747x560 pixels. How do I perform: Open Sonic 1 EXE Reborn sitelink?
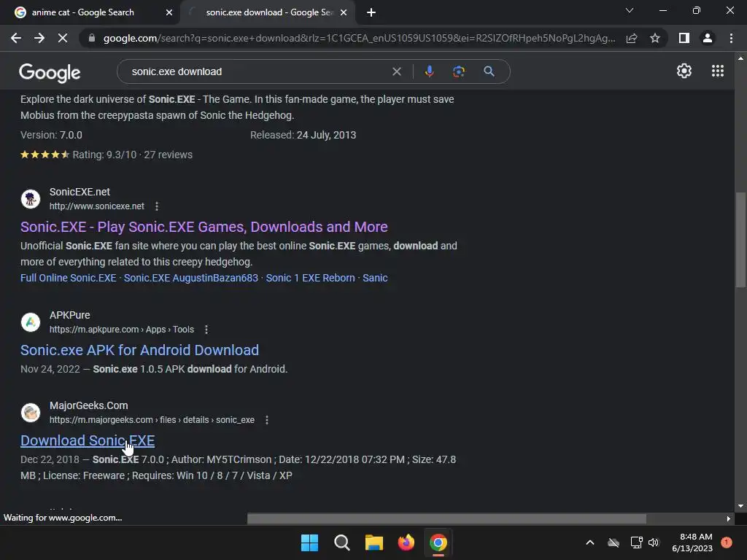pyautogui.click(x=310, y=278)
